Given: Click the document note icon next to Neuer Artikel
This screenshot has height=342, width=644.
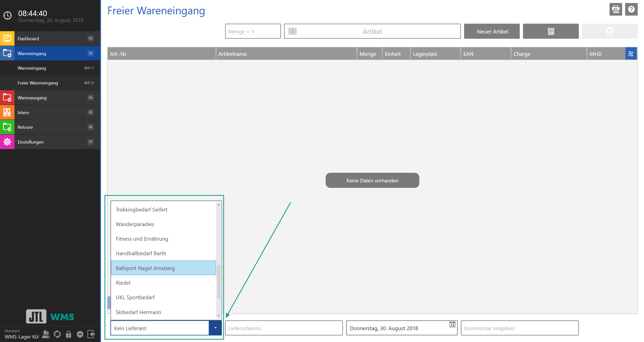Looking at the screenshot, I should (551, 31).
